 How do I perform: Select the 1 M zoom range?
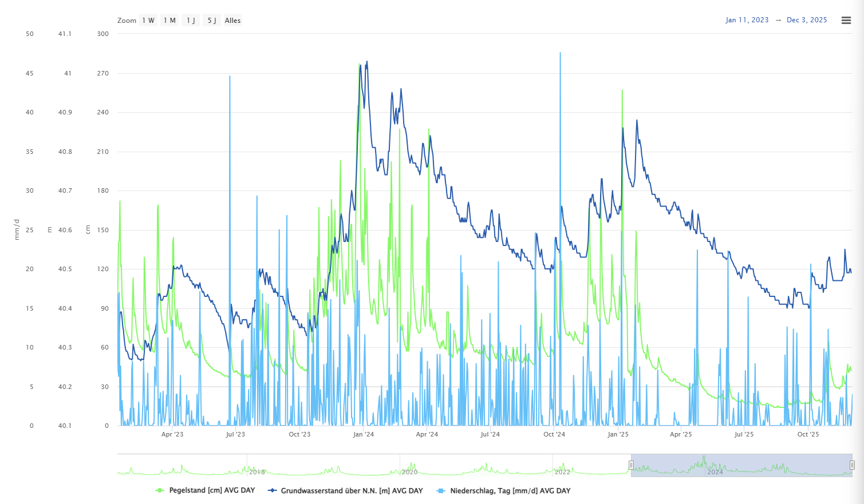coord(169,21)
